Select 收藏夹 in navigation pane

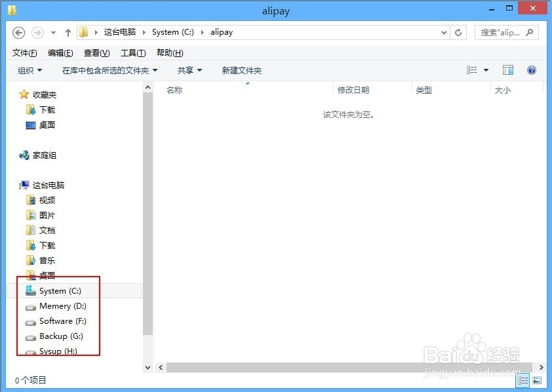(45, 94)
